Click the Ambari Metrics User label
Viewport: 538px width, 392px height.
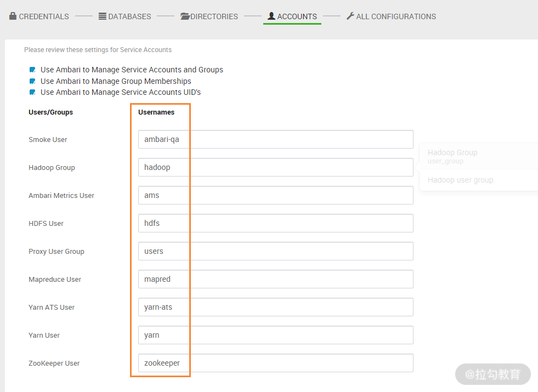click(61, 196)
